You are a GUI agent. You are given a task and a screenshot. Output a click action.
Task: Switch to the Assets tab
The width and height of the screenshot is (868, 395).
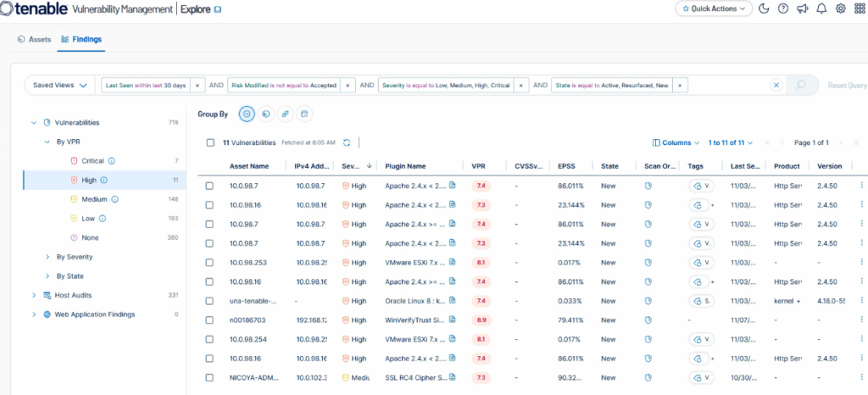[x=35, y=39]
